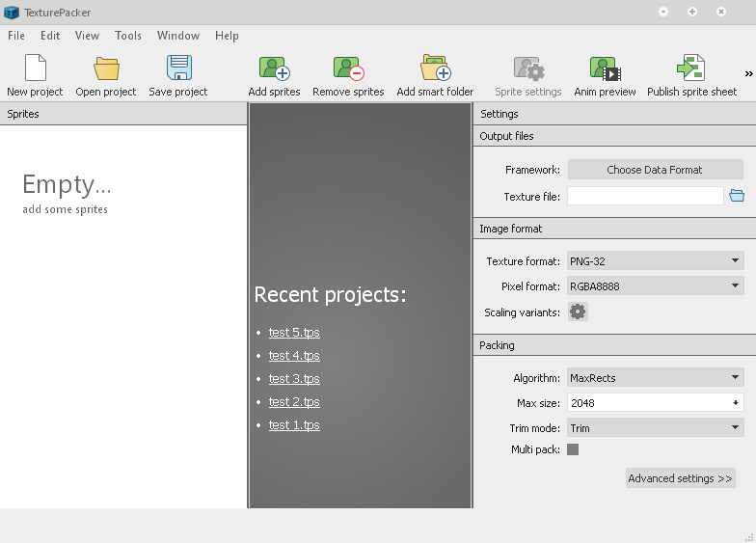Image resolution: width=756 pixels, height=543 pixels.
Task: Open the Edit menu
Action: tap(50, 36)
